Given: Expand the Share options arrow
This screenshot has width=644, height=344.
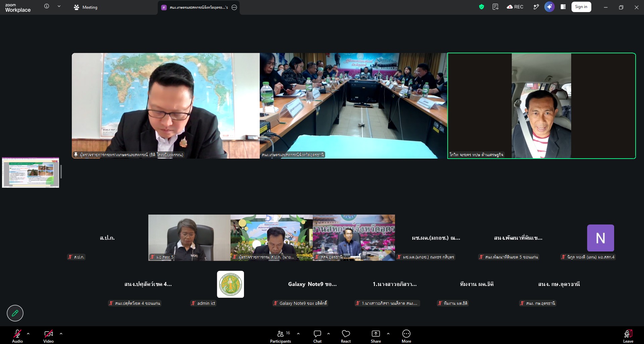Looking at the screenshot, I should [388, 334].
